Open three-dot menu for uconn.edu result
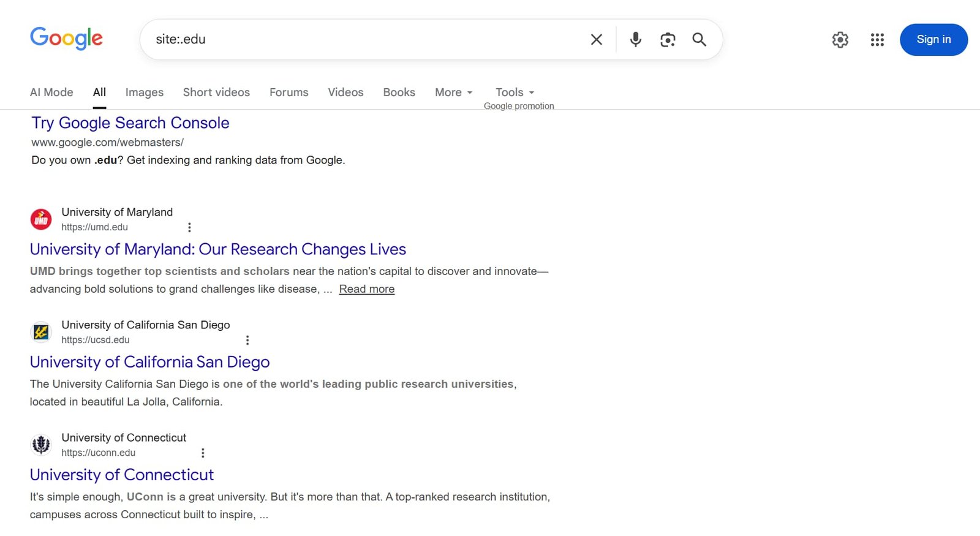 pos(203,453)
